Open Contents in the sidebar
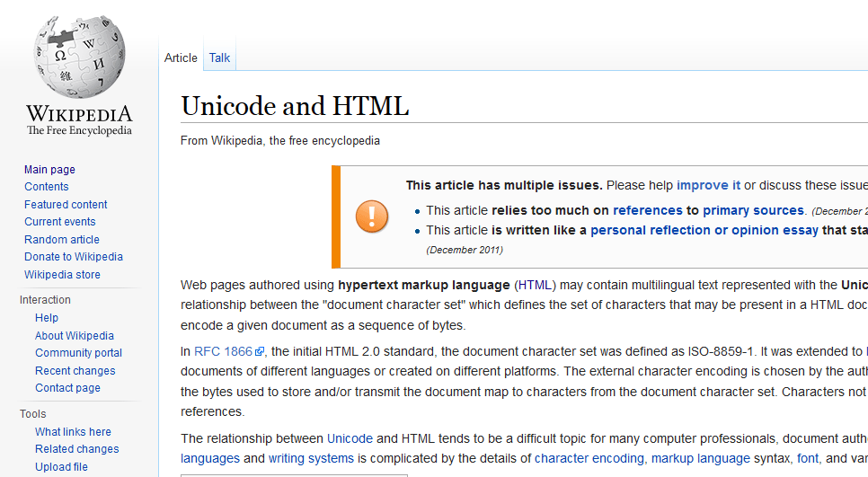868x477 pixels. [x=47, y=187]
